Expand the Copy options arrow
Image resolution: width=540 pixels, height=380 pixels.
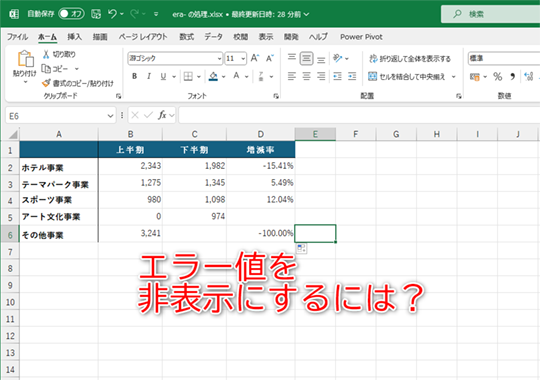(77, 69)
